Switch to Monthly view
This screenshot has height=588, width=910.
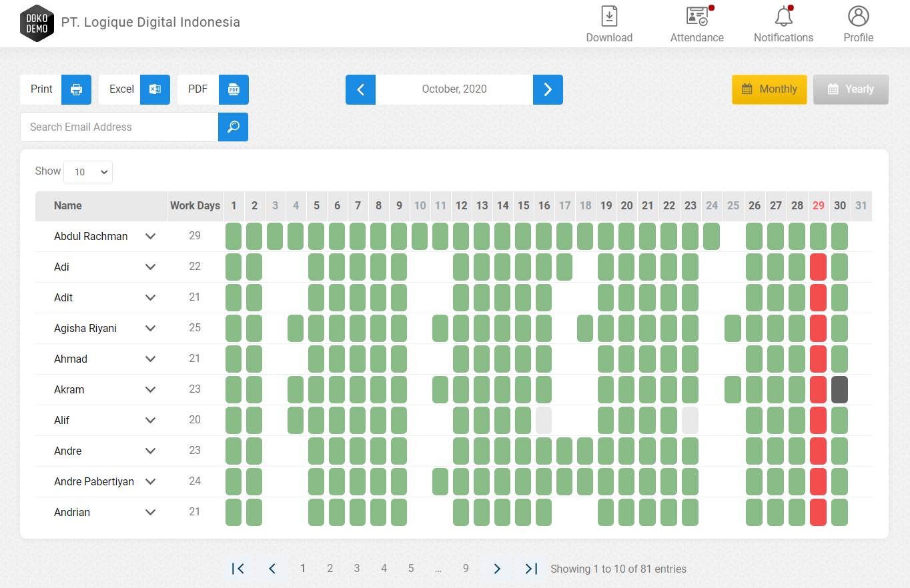coord(769,89)
